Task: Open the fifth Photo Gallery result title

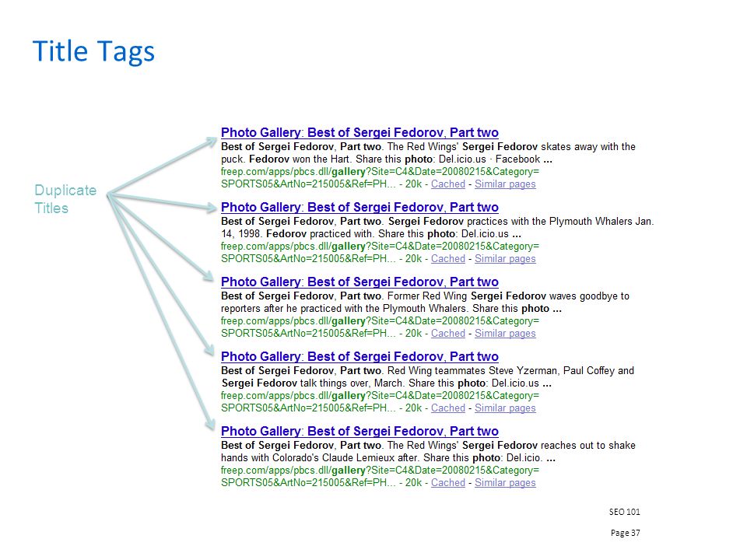Action: (359, 432)
